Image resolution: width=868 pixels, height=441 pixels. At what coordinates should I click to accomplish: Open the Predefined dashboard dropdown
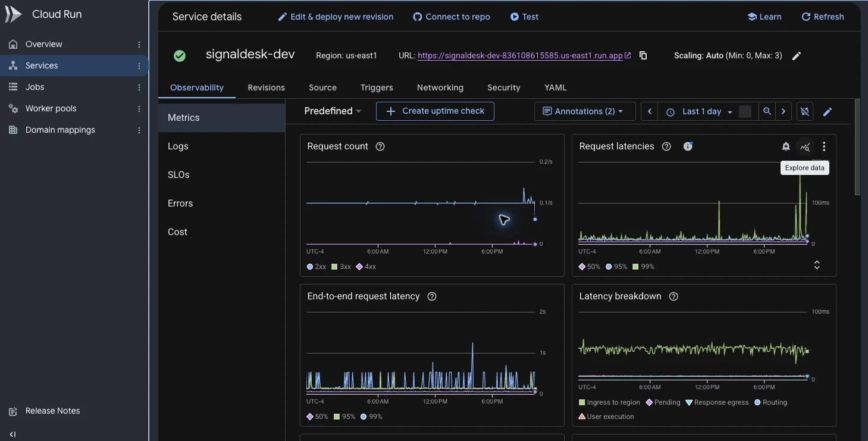(x=333, y=111)
